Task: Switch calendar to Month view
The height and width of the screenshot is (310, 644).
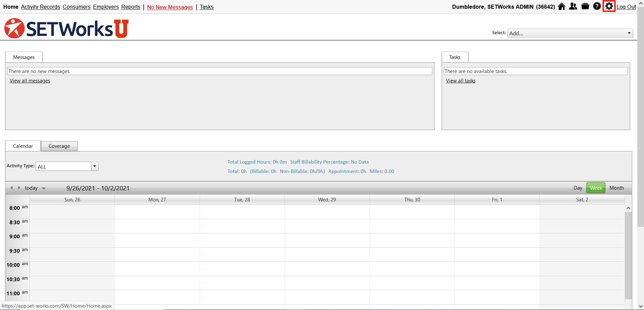Action: 617,188
